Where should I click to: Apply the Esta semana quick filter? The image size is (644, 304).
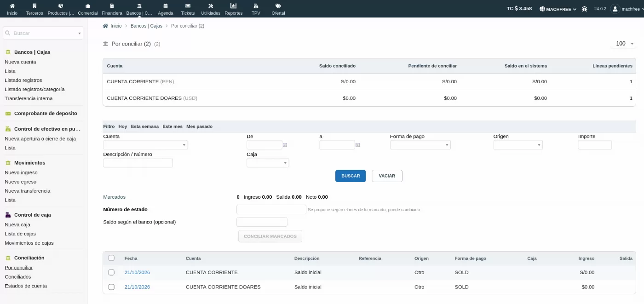point(145,126)
